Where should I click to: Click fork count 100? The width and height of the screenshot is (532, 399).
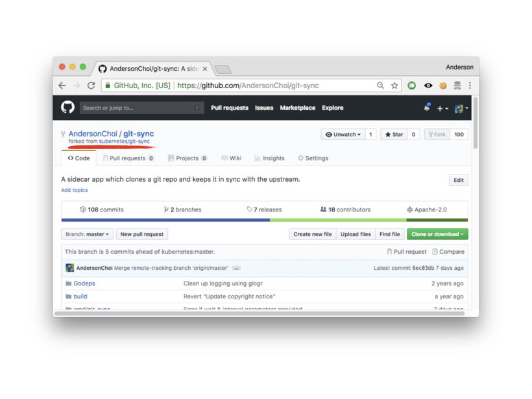point(459,134)
